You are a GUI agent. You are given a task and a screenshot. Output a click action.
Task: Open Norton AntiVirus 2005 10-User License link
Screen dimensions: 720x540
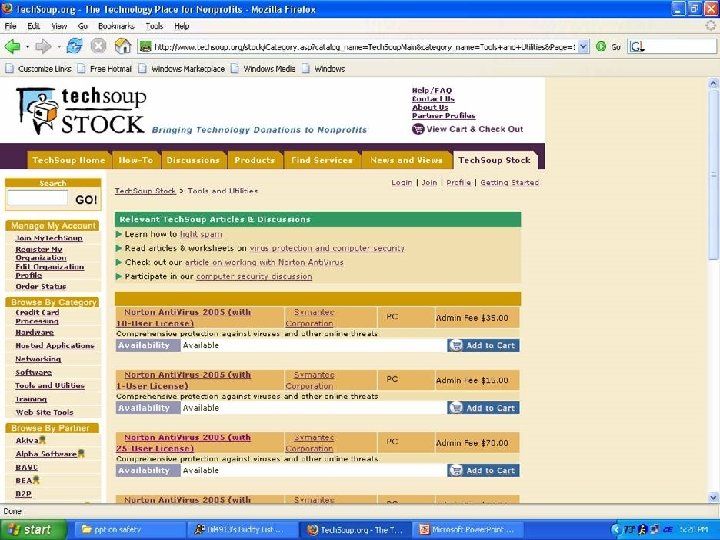tap(184, 318)
